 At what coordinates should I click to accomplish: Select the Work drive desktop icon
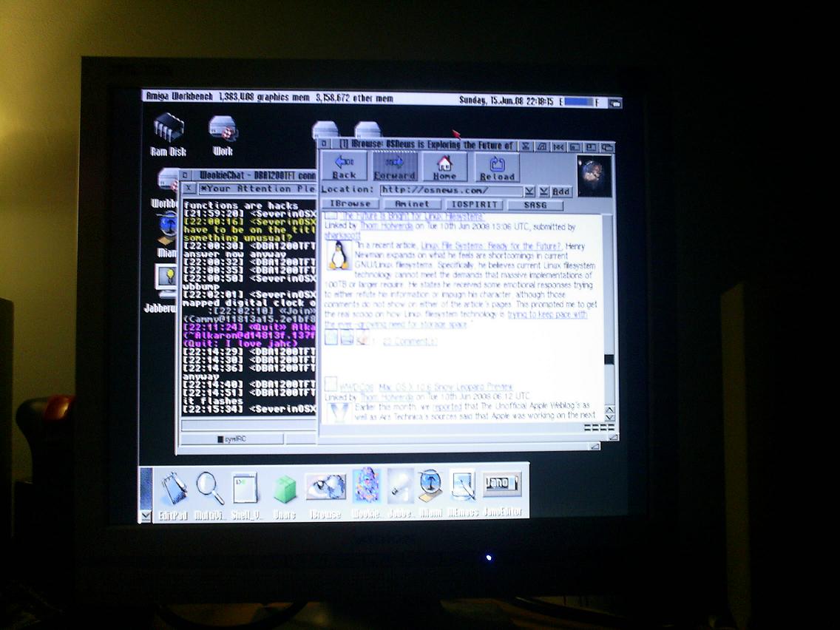[x=223, y=136]
